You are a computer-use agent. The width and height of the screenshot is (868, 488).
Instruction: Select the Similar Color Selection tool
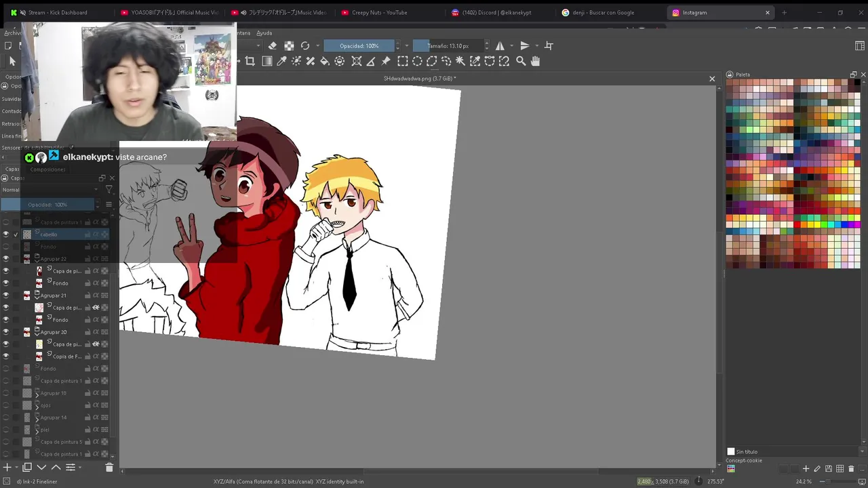(x=475, y=61)
